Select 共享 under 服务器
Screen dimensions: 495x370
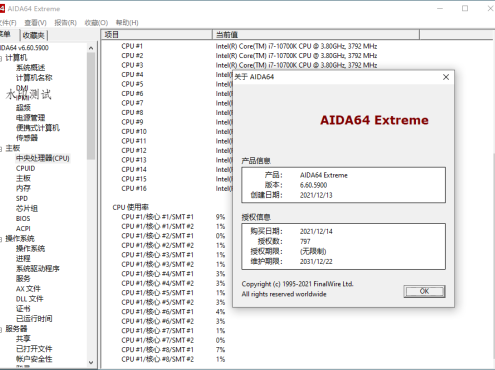23,339
